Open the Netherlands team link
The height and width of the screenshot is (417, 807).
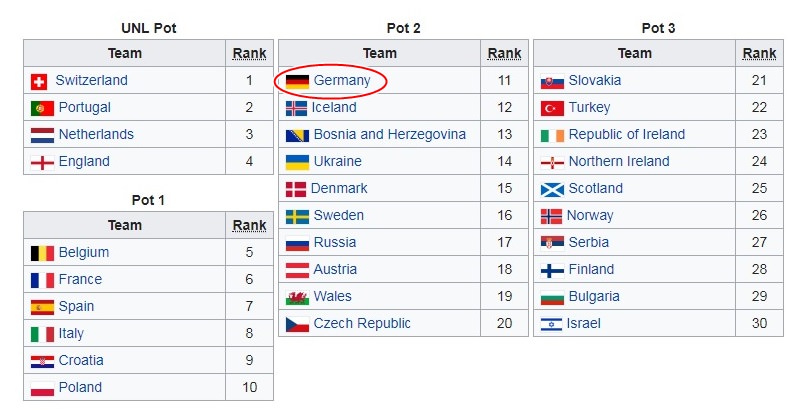tap(96, 134)
